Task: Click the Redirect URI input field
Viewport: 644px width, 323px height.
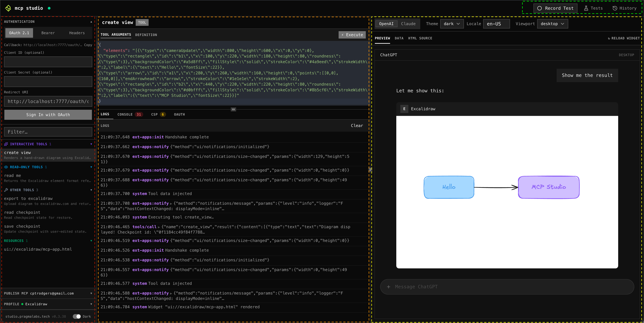Action: tap(48, 101)
